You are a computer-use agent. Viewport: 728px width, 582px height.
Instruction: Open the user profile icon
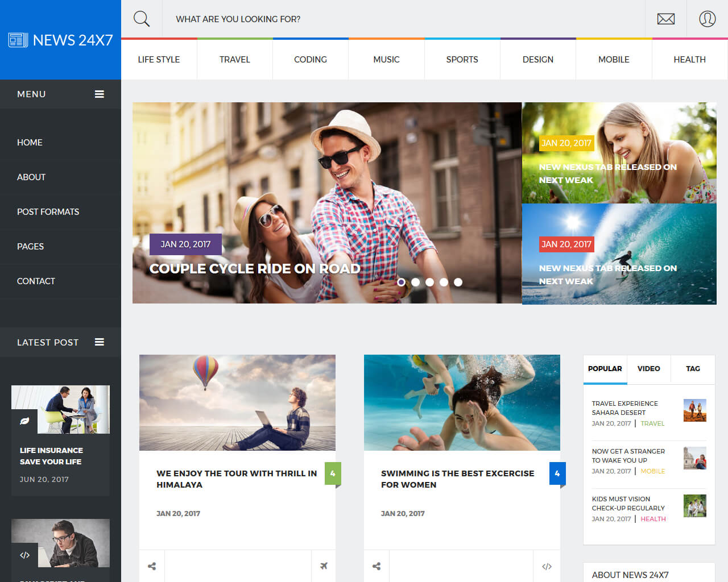707,18
